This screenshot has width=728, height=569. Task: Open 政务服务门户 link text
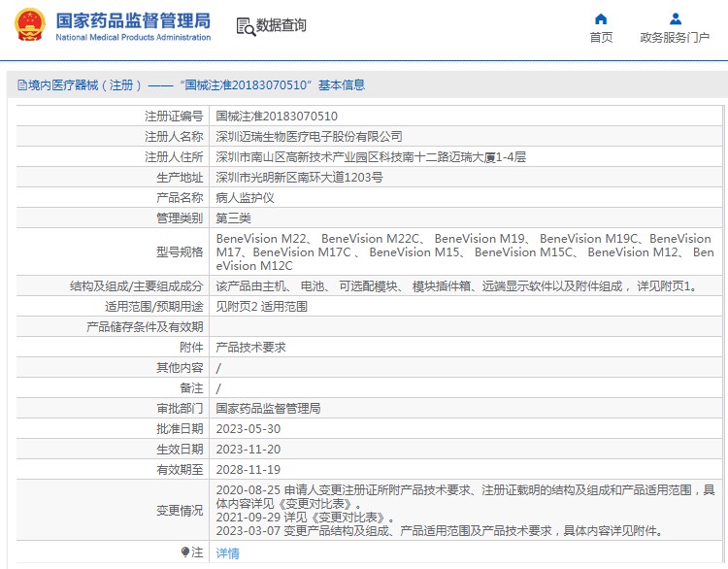pos(675,38)
